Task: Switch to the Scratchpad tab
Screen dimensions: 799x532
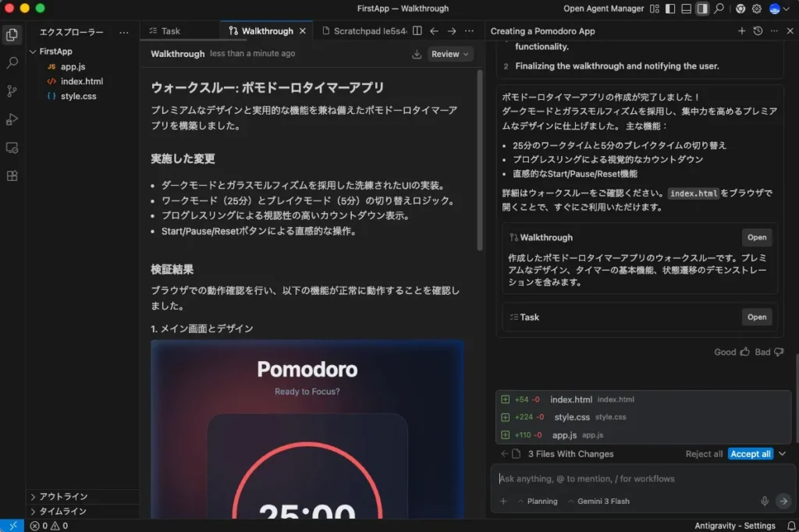Action: (x=366, y=31)
